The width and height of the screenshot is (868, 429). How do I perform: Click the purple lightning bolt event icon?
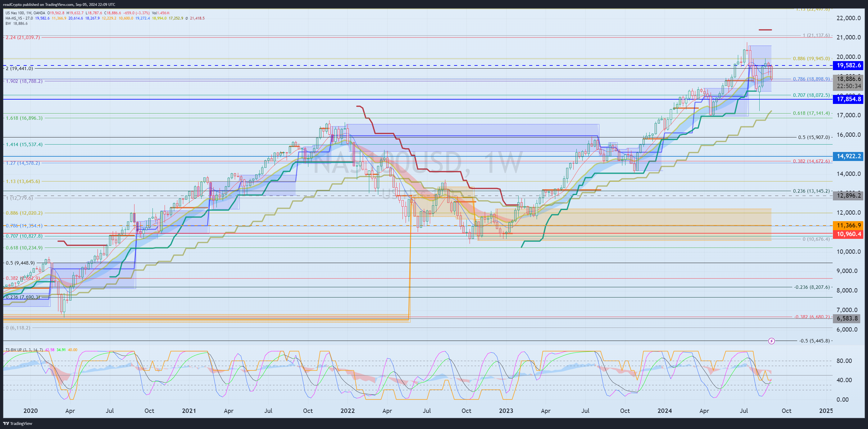click(x=771, y=341)
